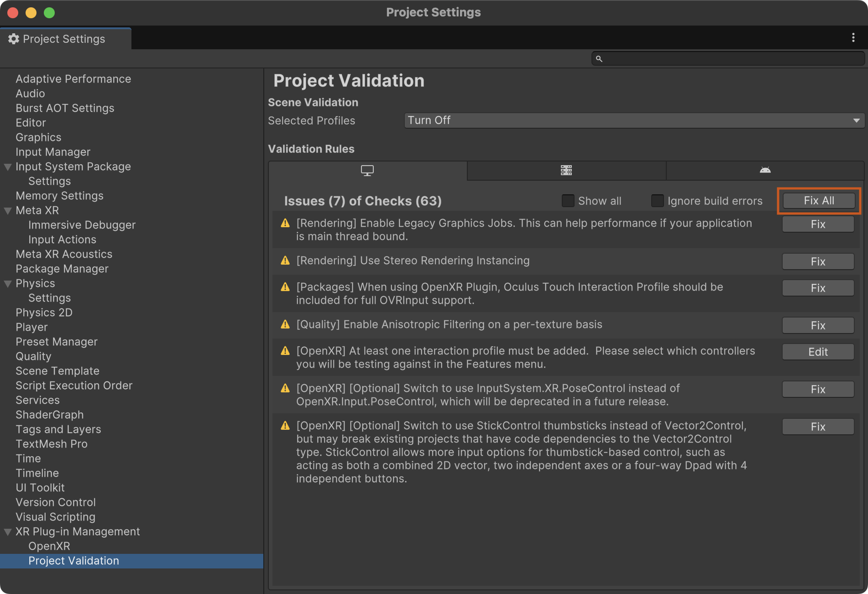This screenshot has height=594, width=868.
Task: Select the Project Settings tab
Action: pos(64,39)
